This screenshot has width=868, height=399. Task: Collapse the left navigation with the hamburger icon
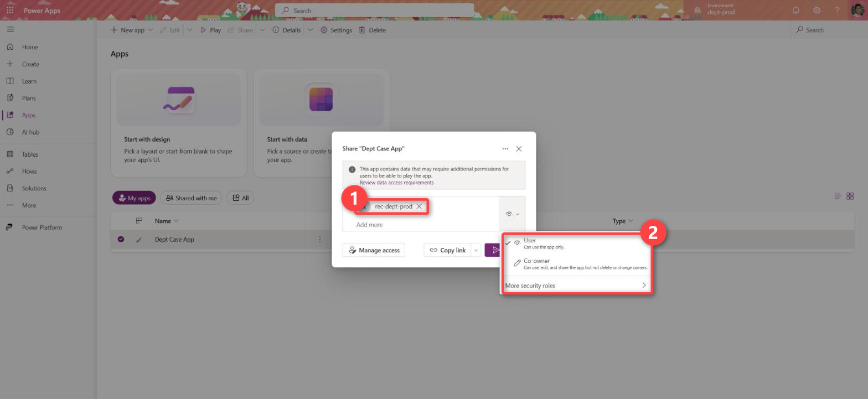coord(10,29)
